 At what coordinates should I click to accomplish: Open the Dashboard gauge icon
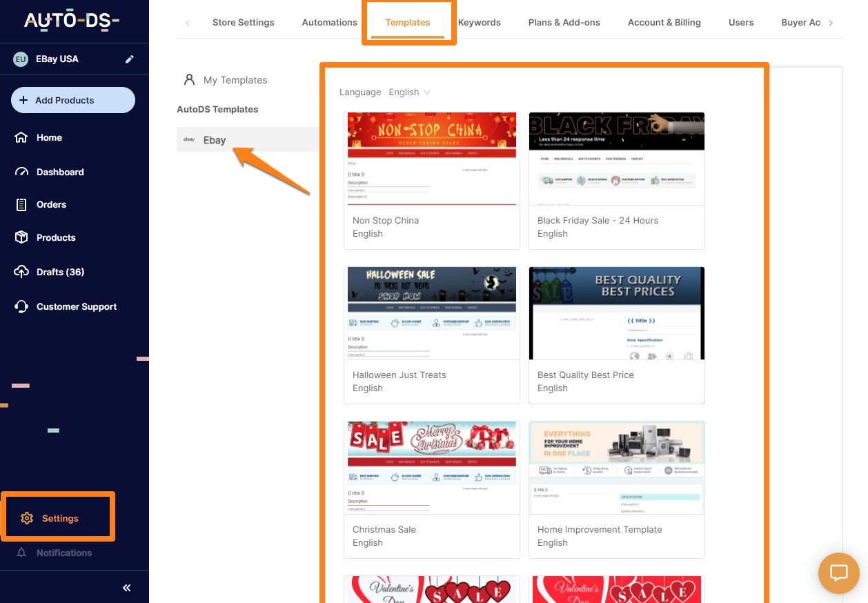click(21, 172)
